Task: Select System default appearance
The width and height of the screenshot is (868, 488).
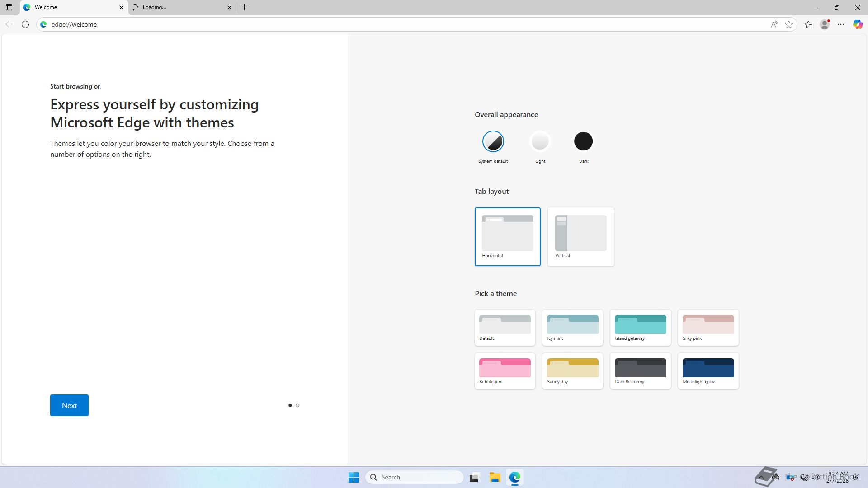Action: tap(493, 141)
